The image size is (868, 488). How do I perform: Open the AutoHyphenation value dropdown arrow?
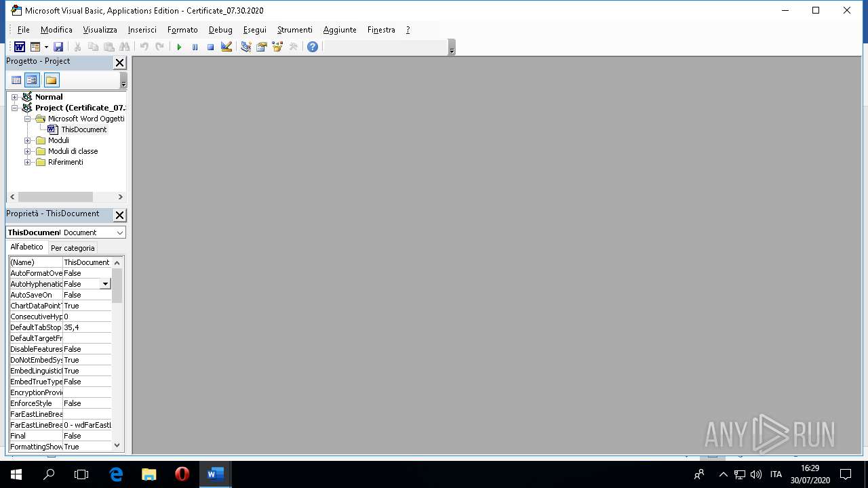[105, 284]
